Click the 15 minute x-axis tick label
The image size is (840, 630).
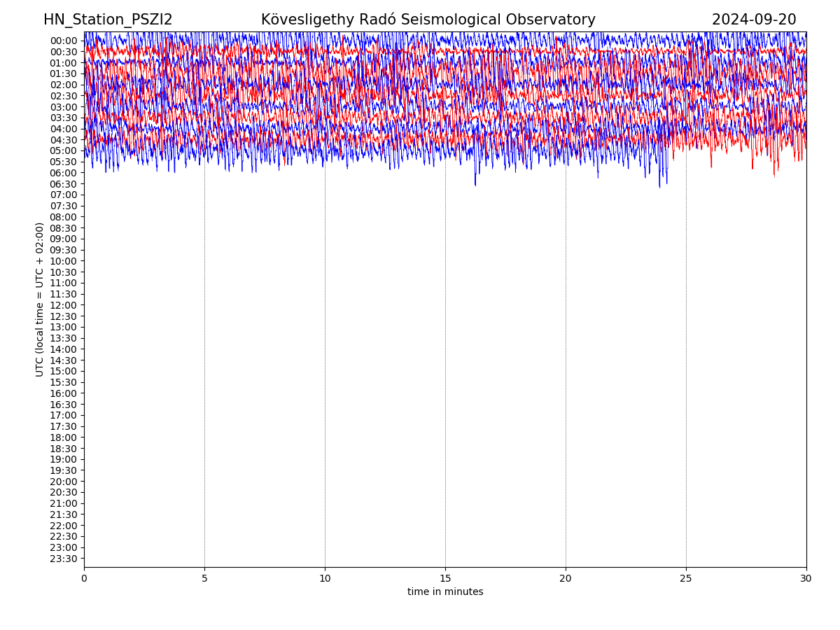point(445,579)
